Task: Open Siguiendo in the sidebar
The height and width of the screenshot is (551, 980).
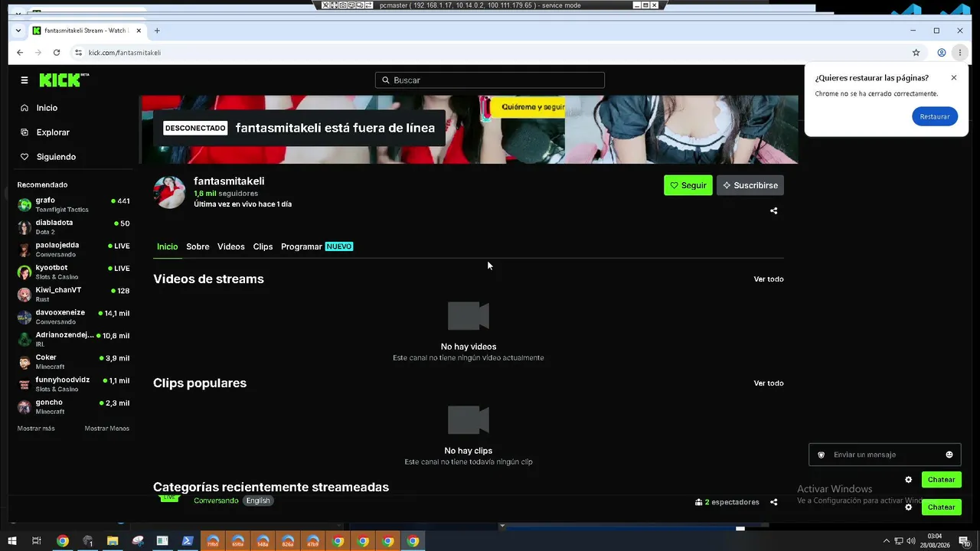Action: (x=56, y=157)
